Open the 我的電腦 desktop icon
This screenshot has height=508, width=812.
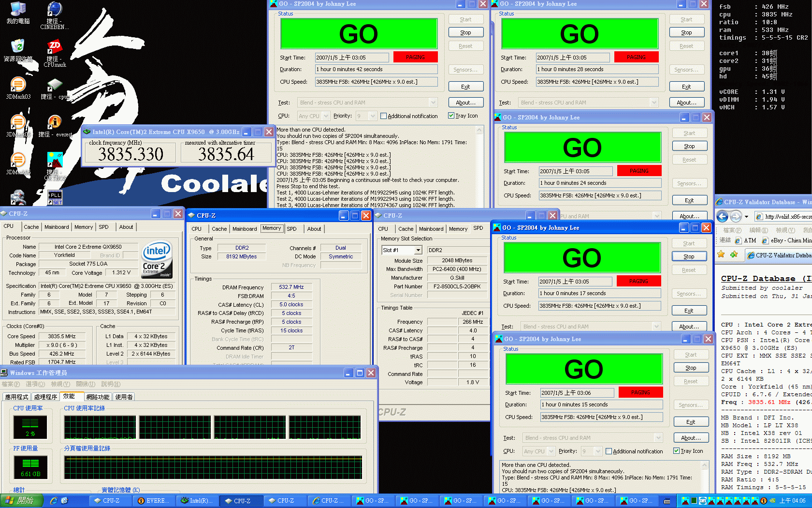point(18,13)
